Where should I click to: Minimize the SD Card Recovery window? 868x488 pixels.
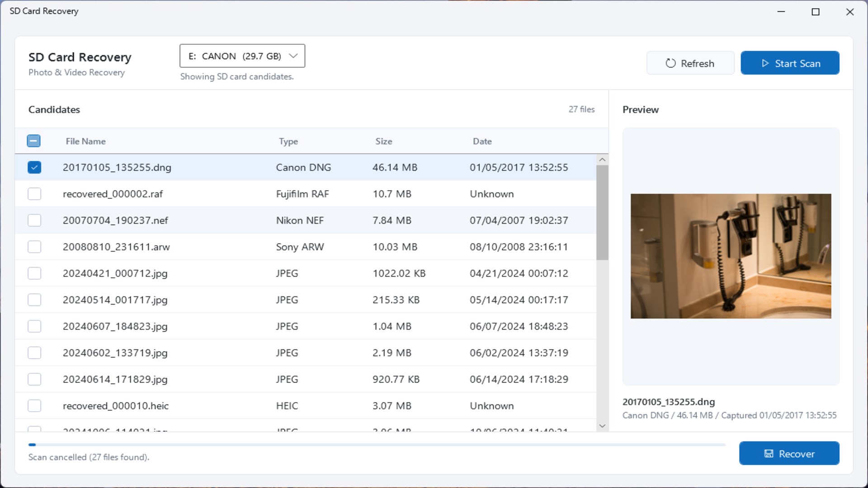tap(781, 12)
